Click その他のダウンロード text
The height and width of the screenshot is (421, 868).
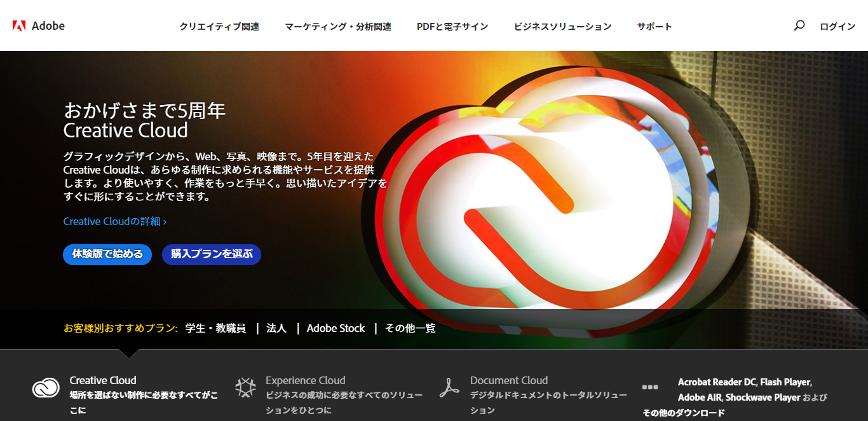(683, 413)
